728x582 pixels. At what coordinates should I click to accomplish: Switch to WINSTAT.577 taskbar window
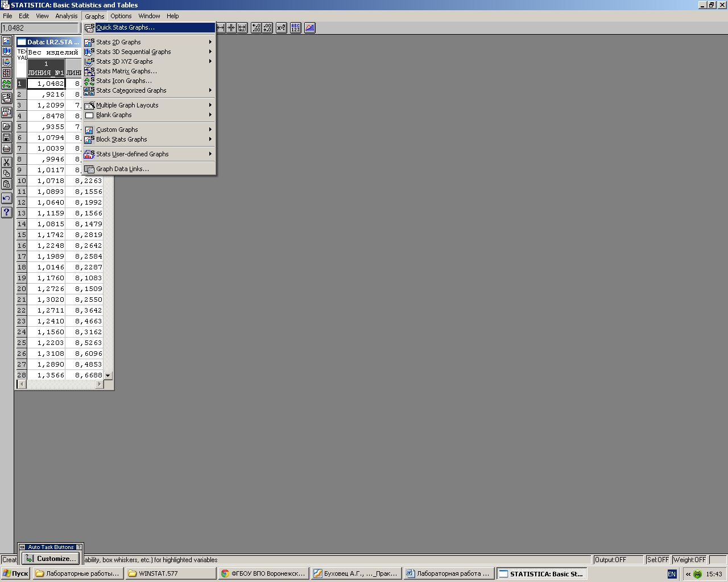click(x=171, y=573)
